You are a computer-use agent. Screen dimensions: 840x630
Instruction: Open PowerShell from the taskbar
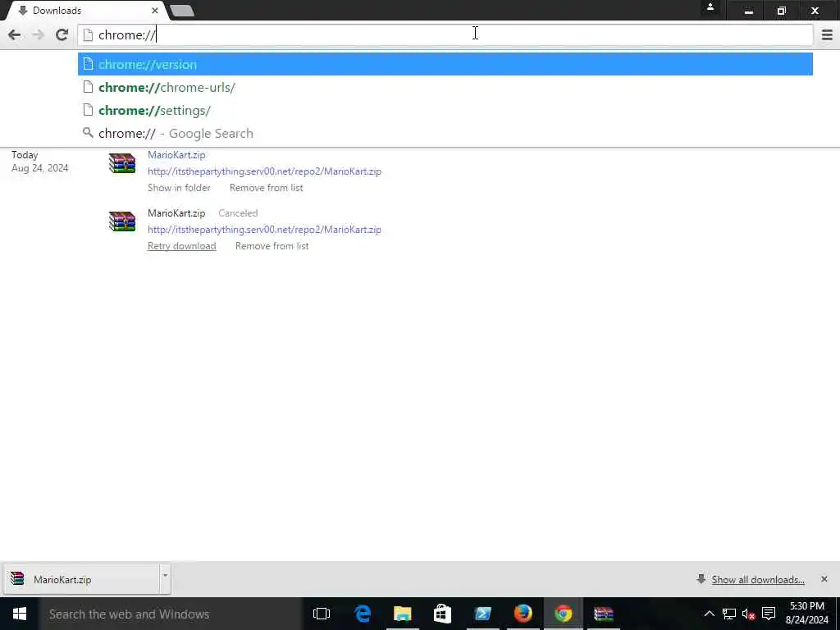click(482, 614)
